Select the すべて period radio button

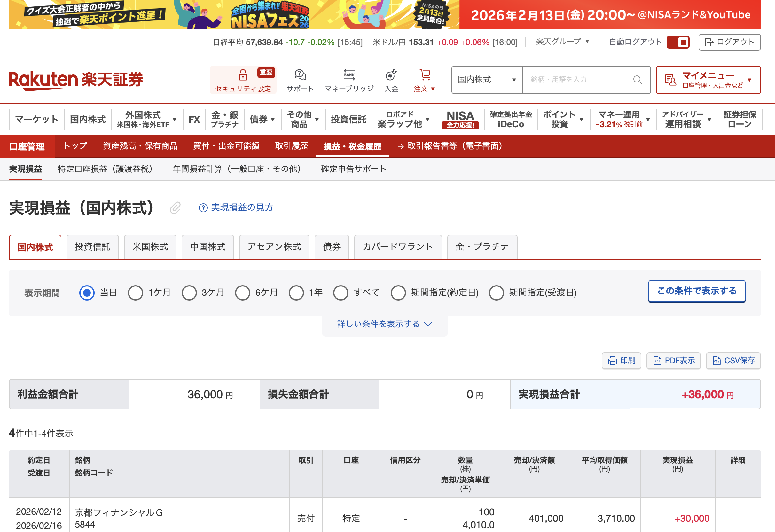pos(341,293)
